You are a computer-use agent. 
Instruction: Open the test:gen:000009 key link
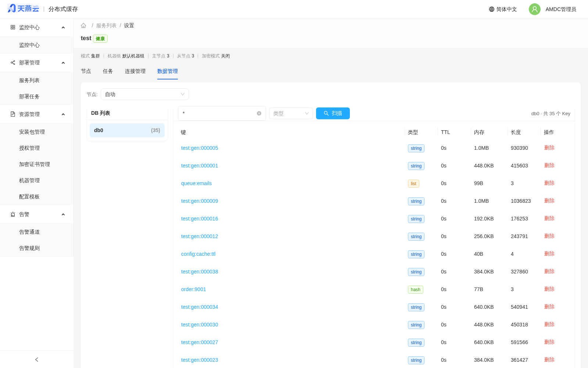pyautogui.click(x=200, y=201)
